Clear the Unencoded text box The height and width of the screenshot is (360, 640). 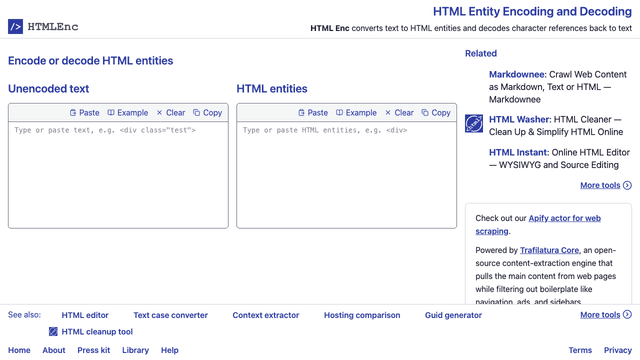176,113
